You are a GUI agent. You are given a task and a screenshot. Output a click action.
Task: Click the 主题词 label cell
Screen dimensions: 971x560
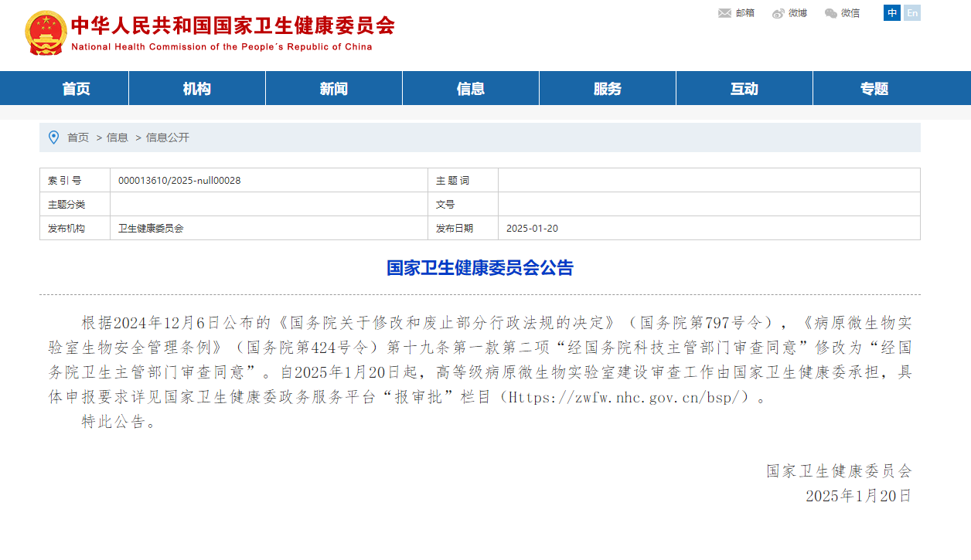pyautogui.click(x=463, y=181)
